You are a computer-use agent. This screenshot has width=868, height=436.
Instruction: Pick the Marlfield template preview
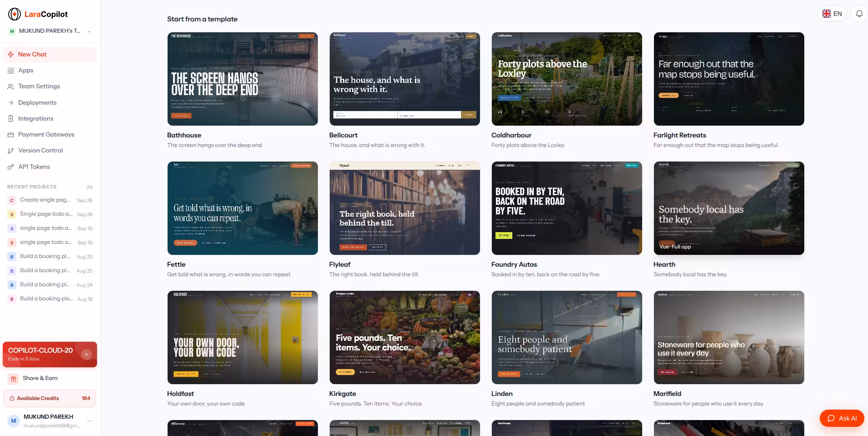tap(729, 337)
